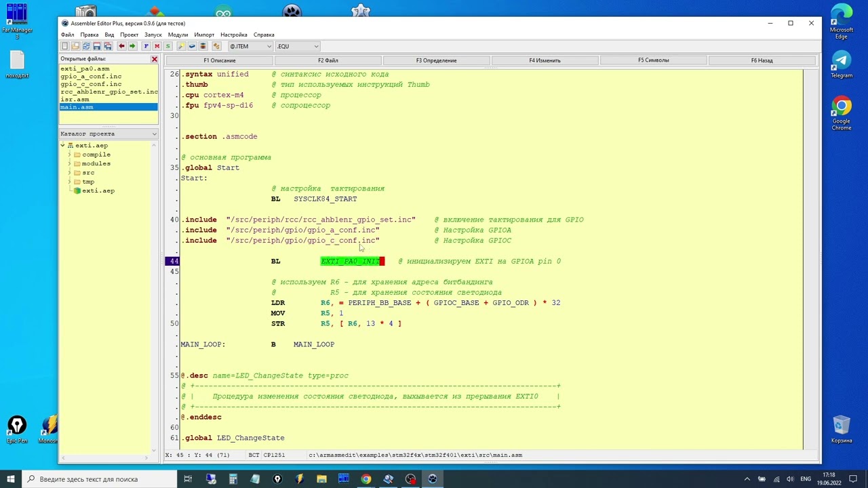Collapse the exti.aep project root node
Image resolution: width=868 pixels, height=488 pixels.
click(62, 146)
